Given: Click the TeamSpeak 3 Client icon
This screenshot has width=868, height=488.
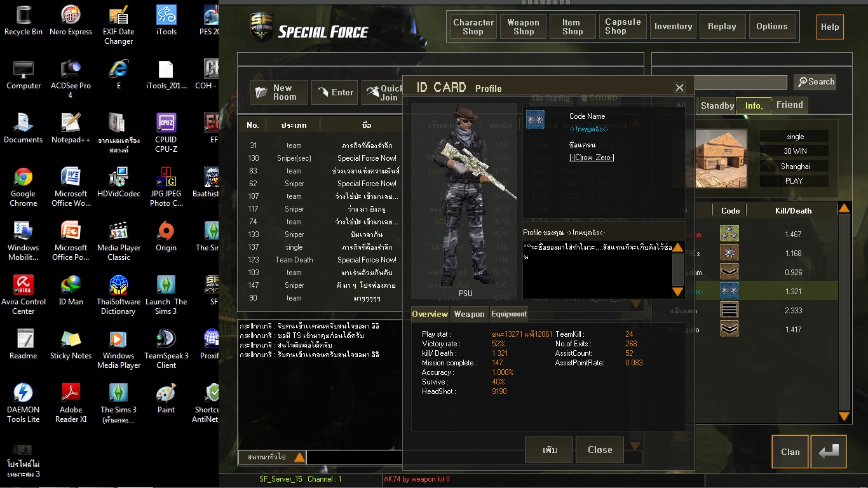Looking at the screenshot, I should tap(166, 349).
